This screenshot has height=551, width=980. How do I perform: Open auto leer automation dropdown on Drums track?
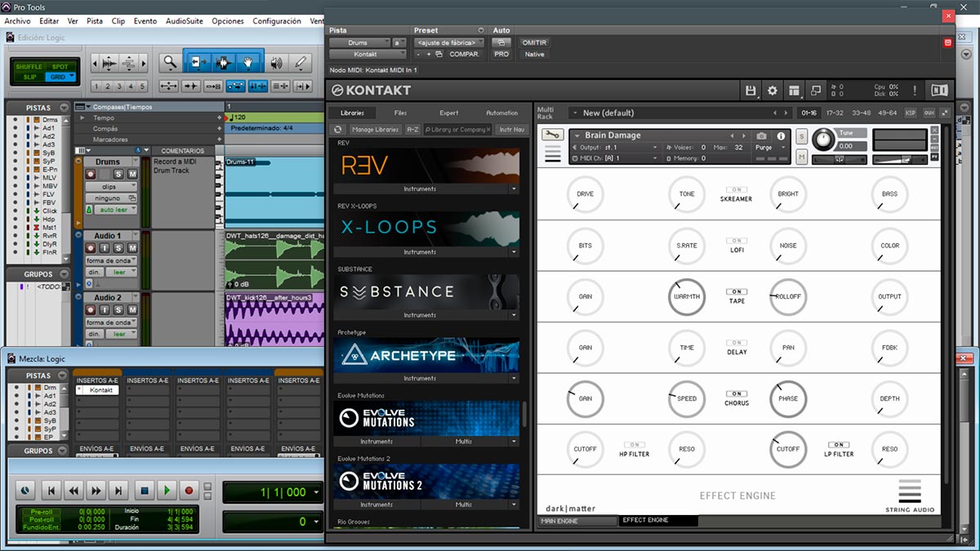coord(117,210)
